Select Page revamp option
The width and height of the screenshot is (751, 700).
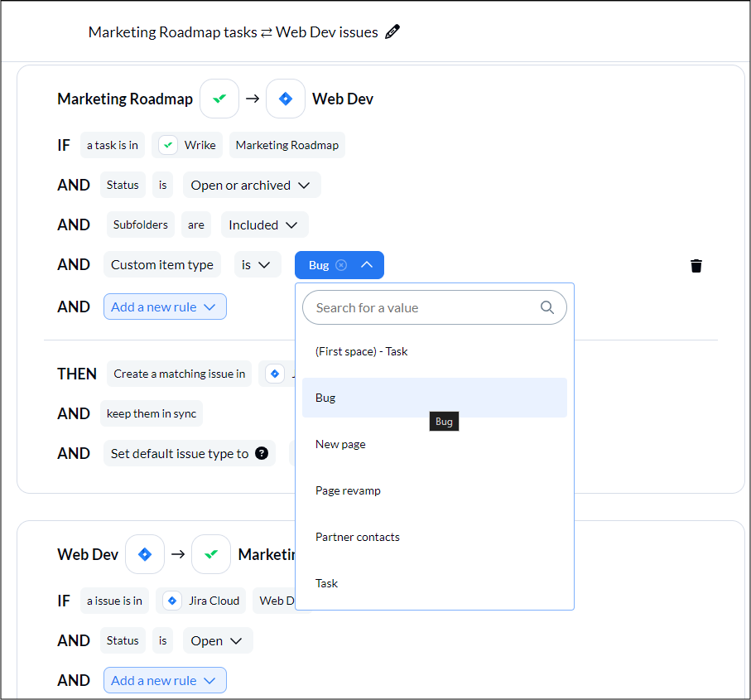(435, 490)
